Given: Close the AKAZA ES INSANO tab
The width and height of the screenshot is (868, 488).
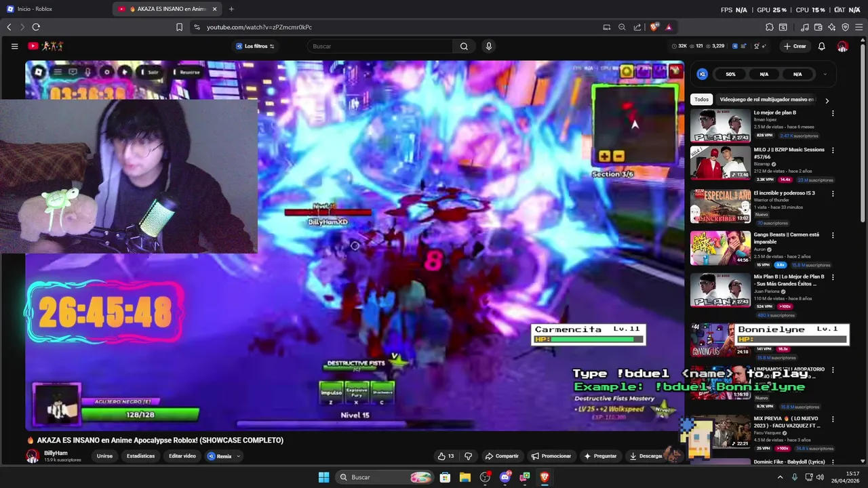Looking at the screenshot, I should coord(215,9).
